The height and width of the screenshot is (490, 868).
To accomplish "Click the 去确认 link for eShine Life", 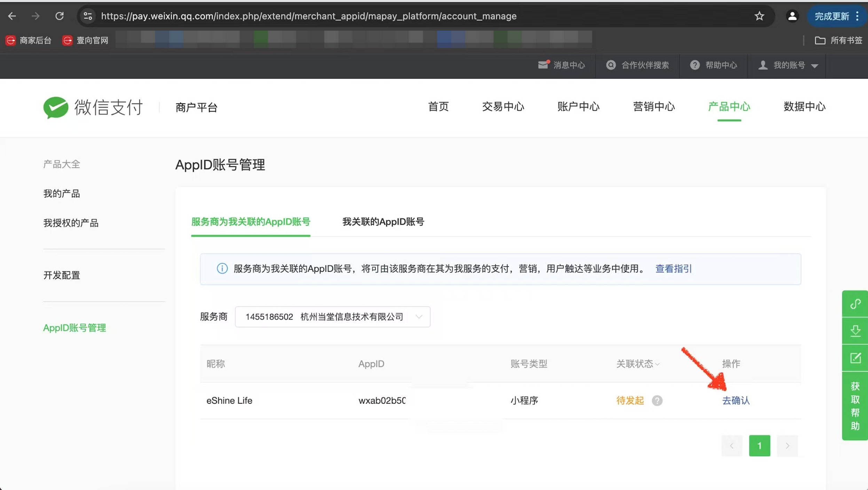I will point(735,401).
